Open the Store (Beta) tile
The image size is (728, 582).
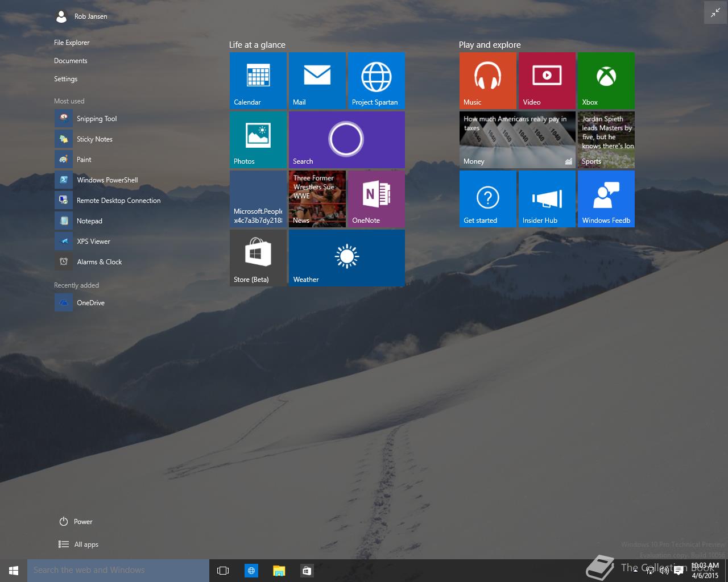[258, 258]
